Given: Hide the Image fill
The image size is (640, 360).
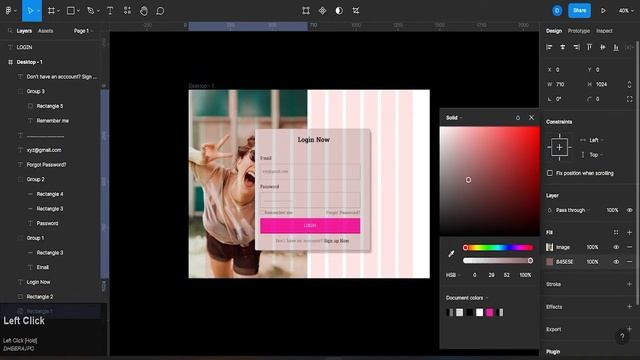Looking at the screenshot, I should click(x=616, y=247).
